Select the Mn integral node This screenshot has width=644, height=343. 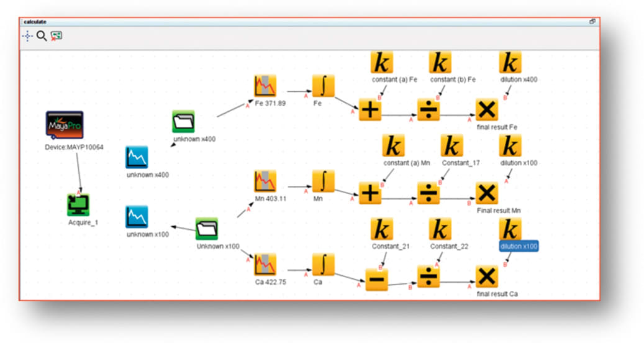click(323, 181)
